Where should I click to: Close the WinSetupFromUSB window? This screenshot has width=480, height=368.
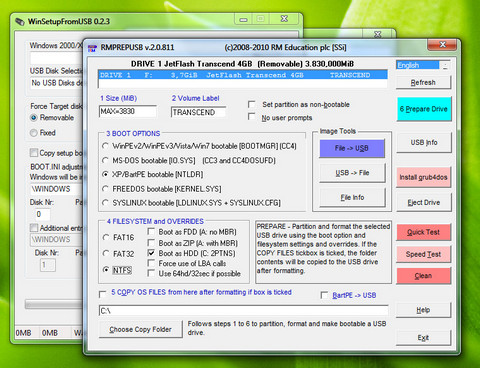[x=284, y=19]
